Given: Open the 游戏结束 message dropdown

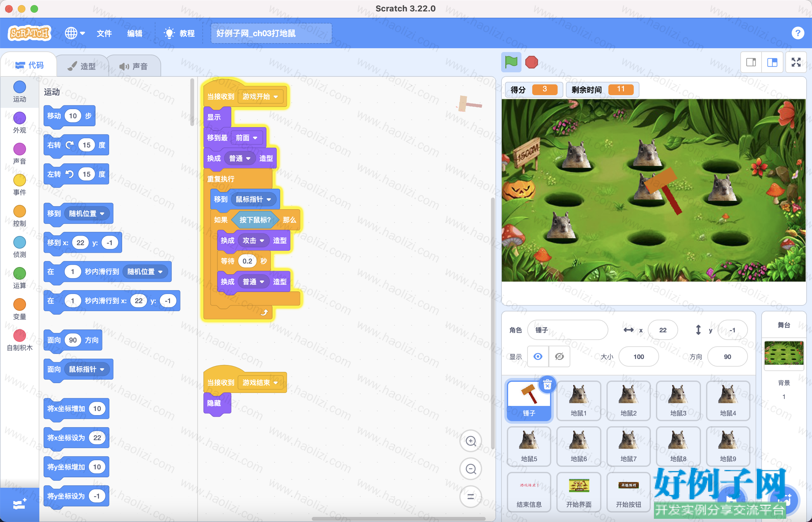Looking at the screenshot, I should pyautogui.click(x=260, y=383).
